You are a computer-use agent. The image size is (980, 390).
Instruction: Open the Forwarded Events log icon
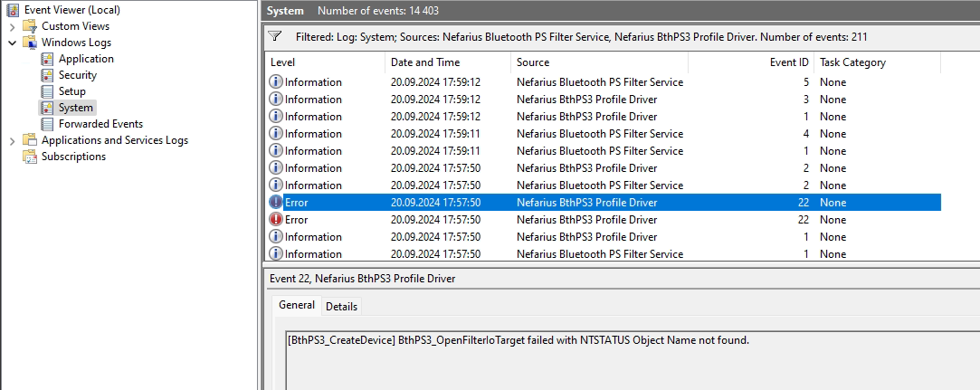click(47, 124)
